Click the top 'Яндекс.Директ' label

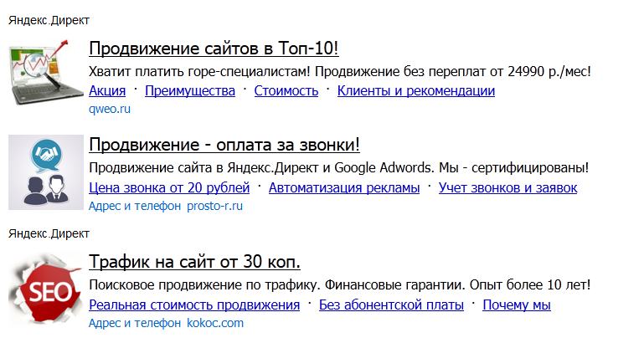49,21
